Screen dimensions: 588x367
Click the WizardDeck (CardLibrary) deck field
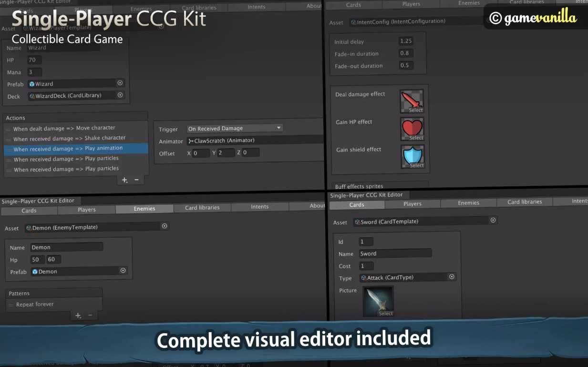coord(76,95)
